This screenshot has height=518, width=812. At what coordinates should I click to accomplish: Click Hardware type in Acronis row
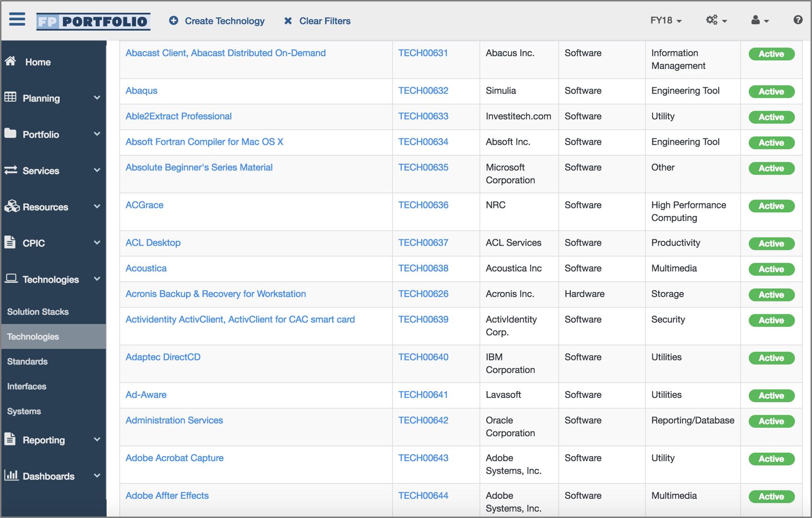click(584, 294)
